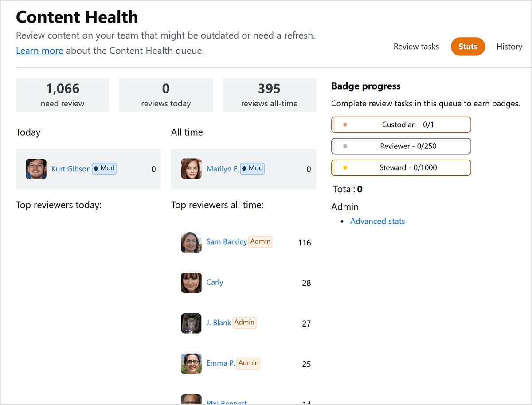
Task: Click the Mod badge beside Marilyn E.
Action: (252, 168)
